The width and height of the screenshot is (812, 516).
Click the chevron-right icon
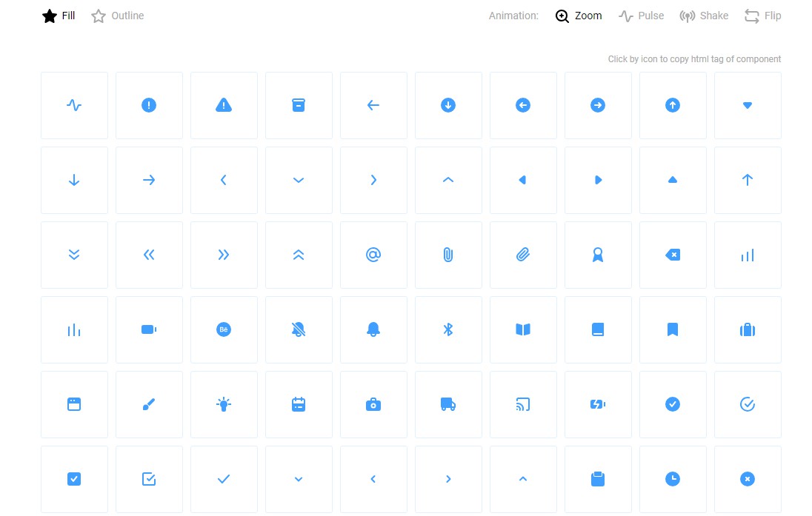point(373,180)
